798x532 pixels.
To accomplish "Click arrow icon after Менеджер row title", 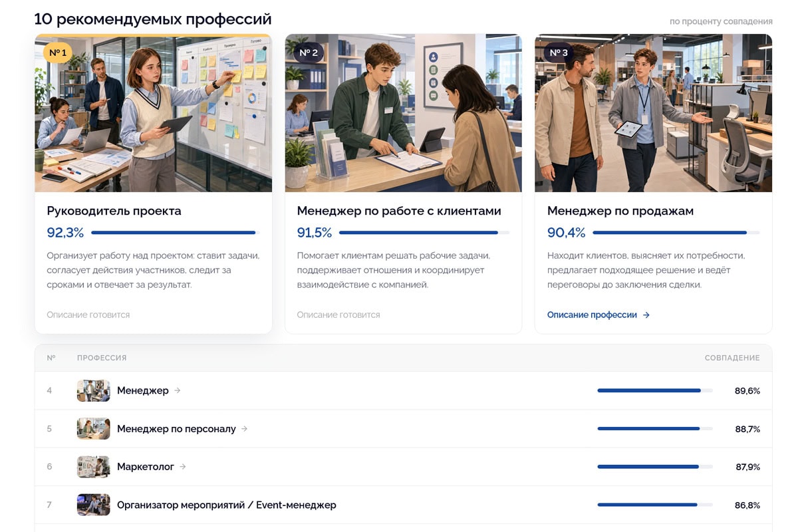I will (178, 390).
